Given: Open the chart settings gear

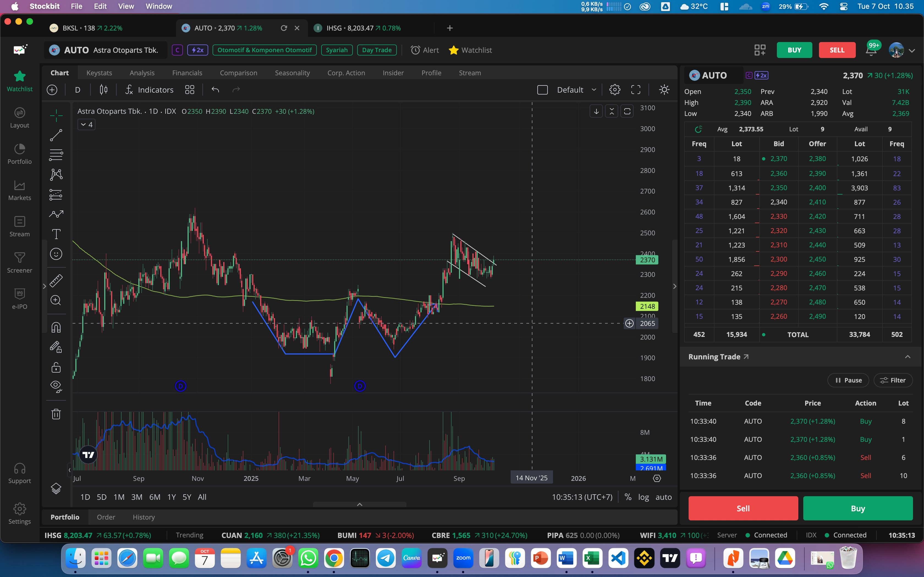Looking at the screenshot, I should coord(614,90).
